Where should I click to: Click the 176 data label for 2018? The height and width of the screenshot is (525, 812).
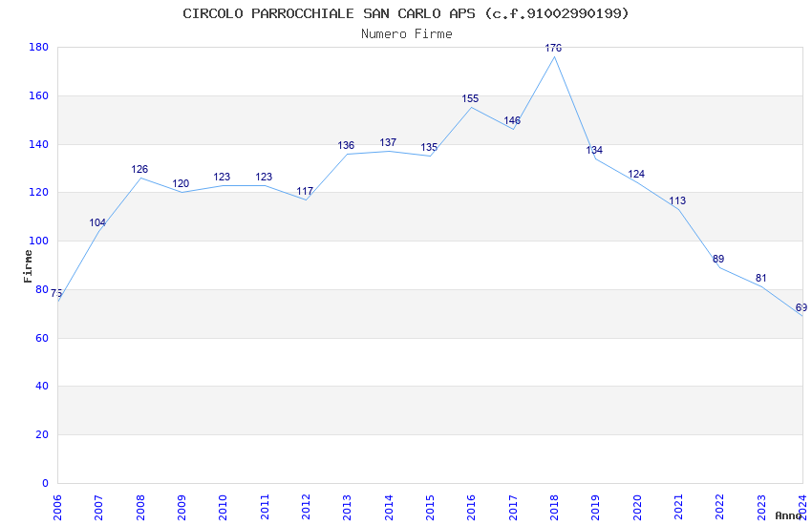point(553,48)
